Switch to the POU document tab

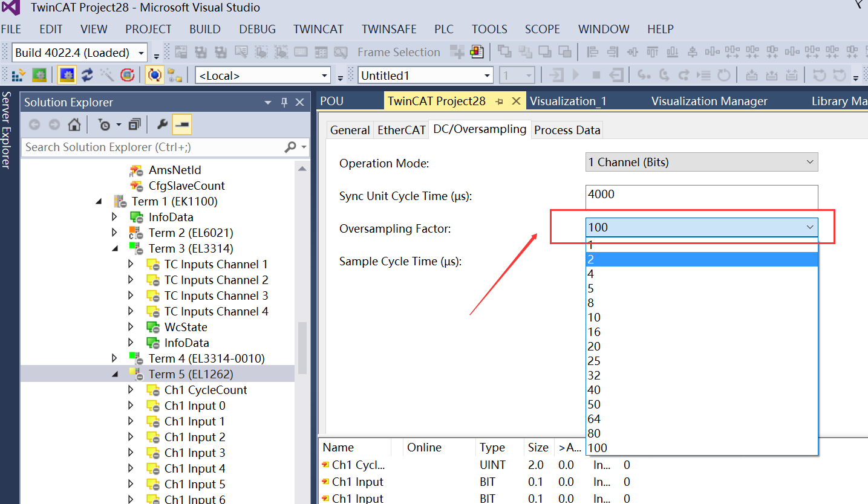point(331,101)
